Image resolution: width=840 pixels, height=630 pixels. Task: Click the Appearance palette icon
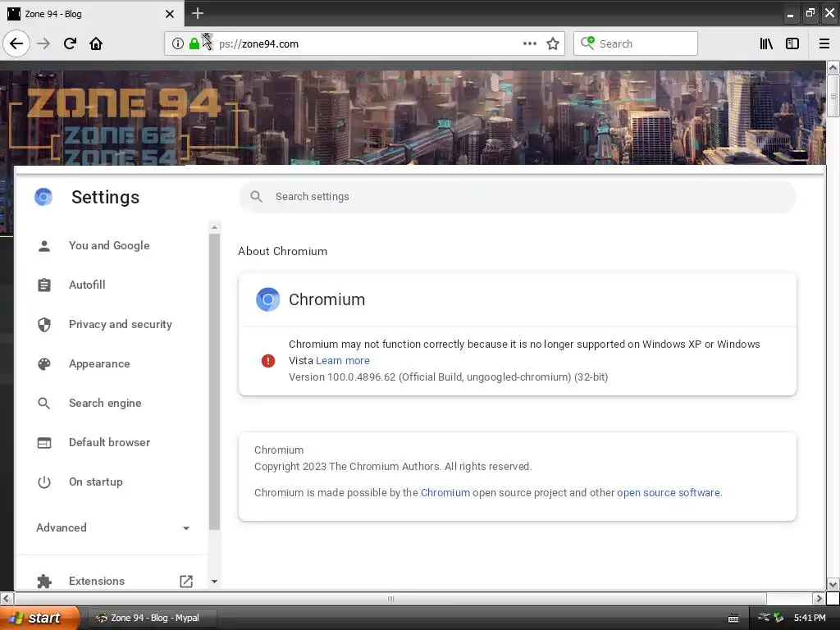tap(44, 363)
